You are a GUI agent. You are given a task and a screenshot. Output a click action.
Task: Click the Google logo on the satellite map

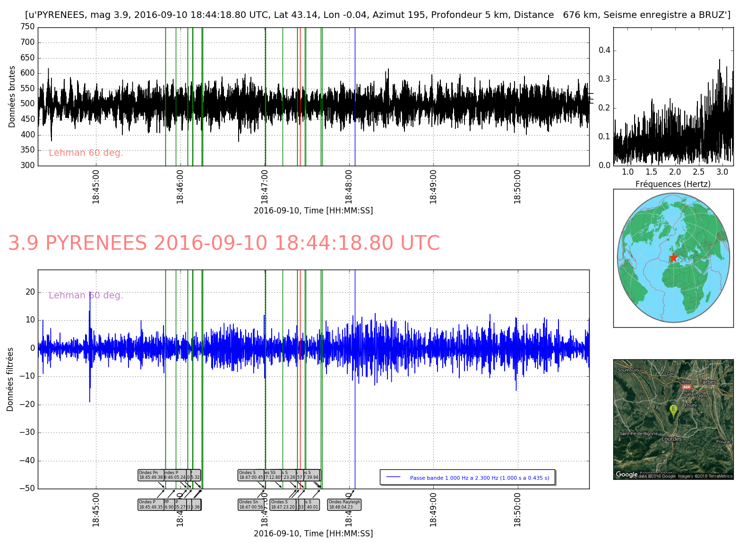627,475
